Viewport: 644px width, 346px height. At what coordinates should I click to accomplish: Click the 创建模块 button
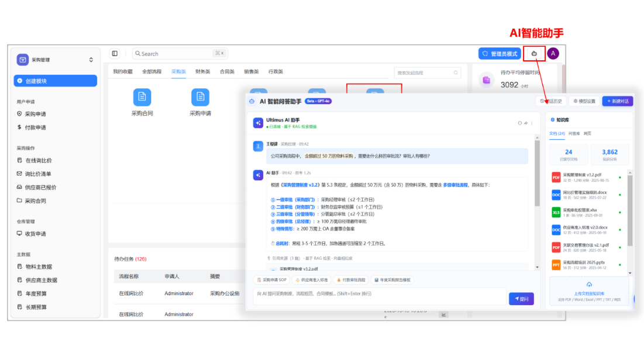coord(56,81)
